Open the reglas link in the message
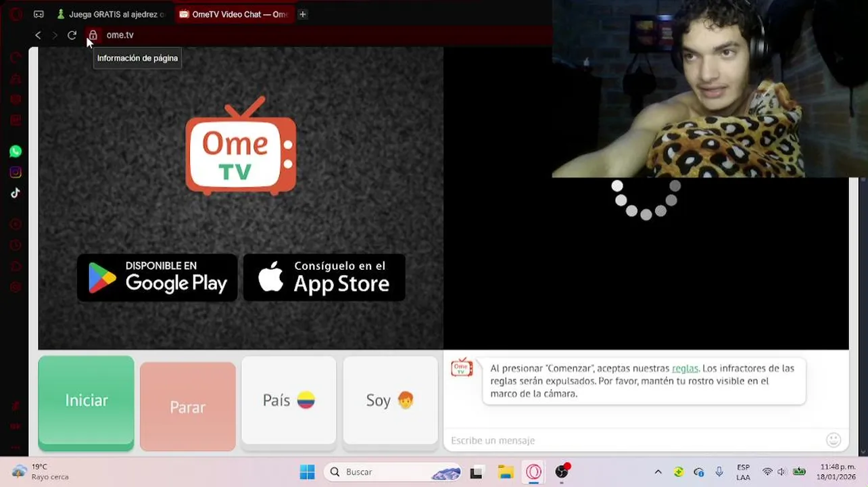Screen dimensions: 868x487 (685, 369)
